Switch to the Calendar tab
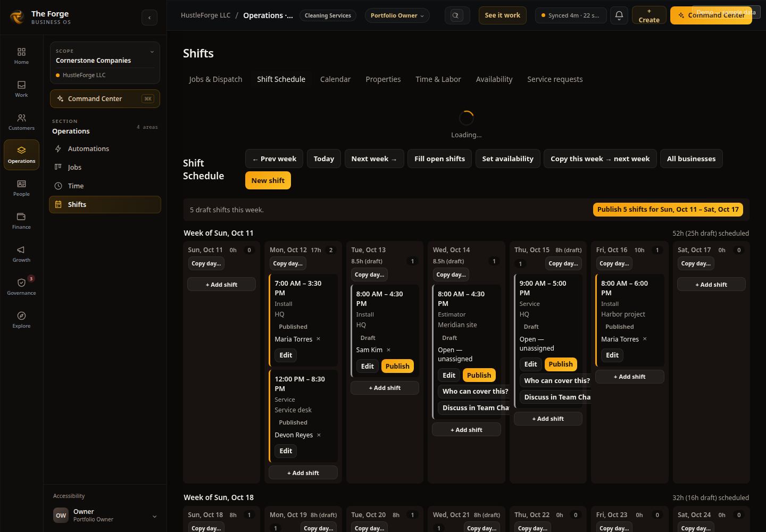766x532 pixels. [335, 79]
